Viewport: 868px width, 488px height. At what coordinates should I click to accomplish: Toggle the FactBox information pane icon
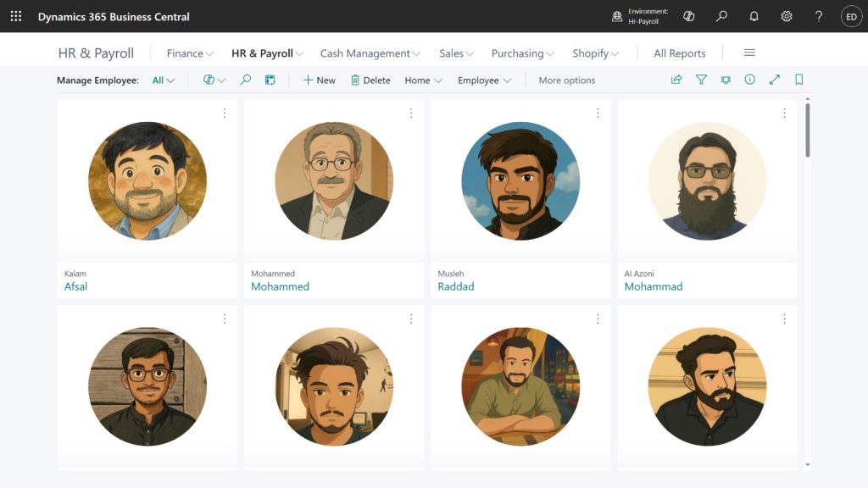749,80
